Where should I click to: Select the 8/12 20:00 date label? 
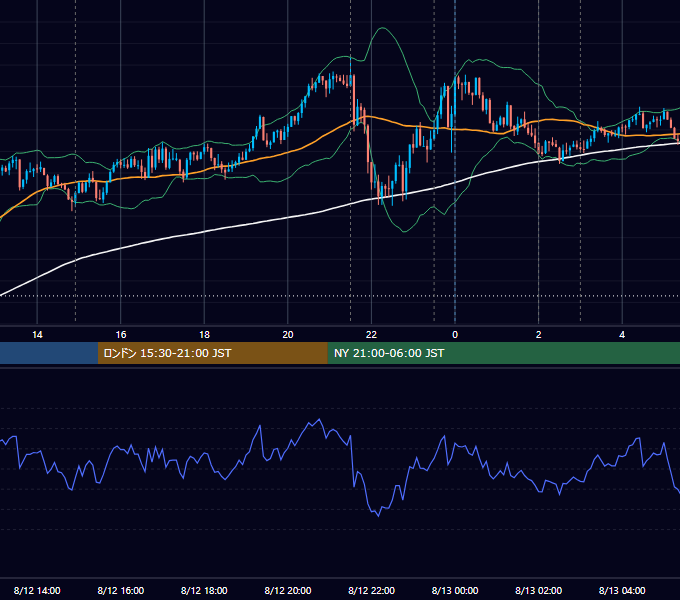coord(288,590)
